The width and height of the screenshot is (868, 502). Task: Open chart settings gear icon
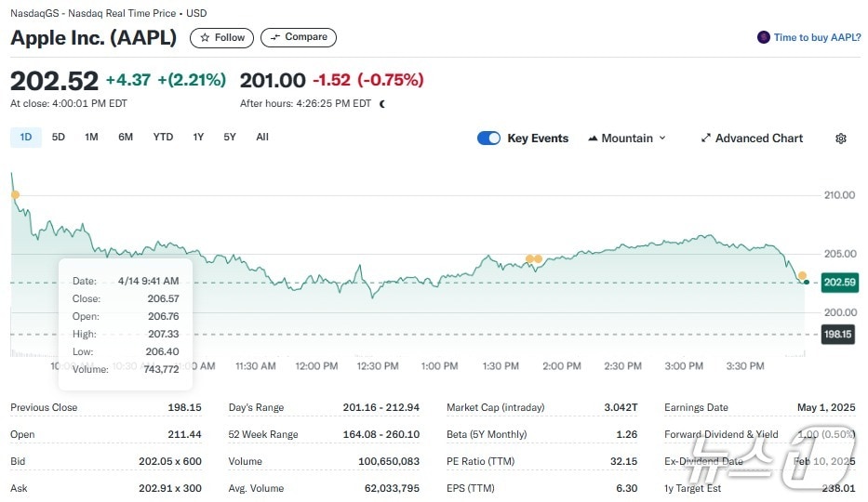pyautogui.click(x=841, y=139)
